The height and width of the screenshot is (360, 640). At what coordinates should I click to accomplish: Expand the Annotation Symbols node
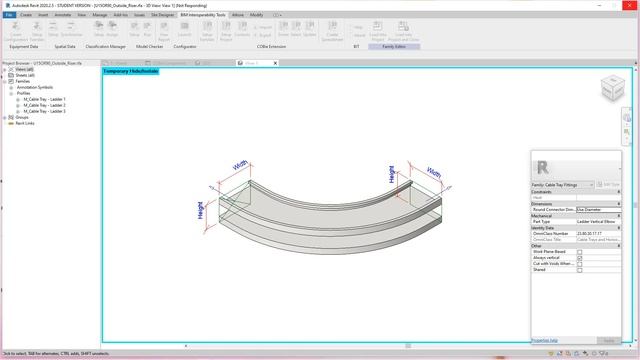pos(11,87)
